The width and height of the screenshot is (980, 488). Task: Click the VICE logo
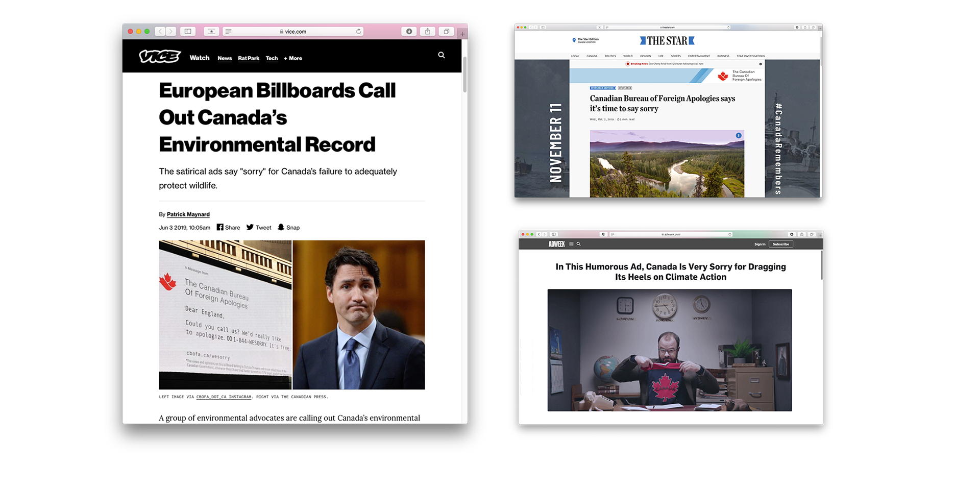click(x=160, y=56)
